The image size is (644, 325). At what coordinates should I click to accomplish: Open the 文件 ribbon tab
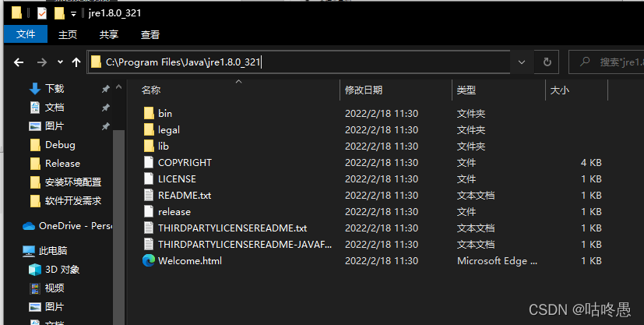(26, 34)
